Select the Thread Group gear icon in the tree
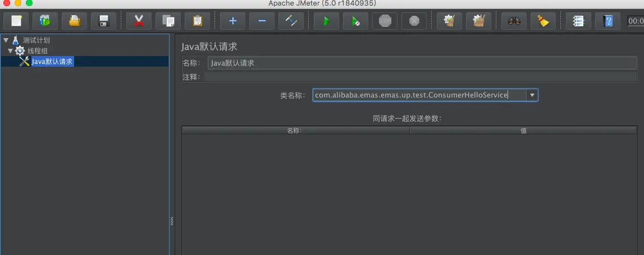Screen dimensions: 644x255 20,51
